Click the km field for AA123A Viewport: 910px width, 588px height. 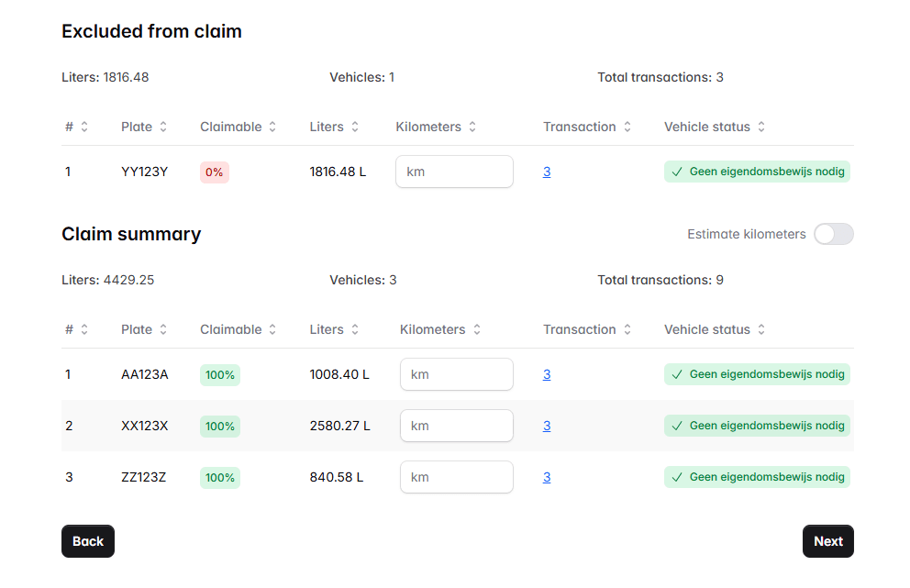click(x=456, y=374)
